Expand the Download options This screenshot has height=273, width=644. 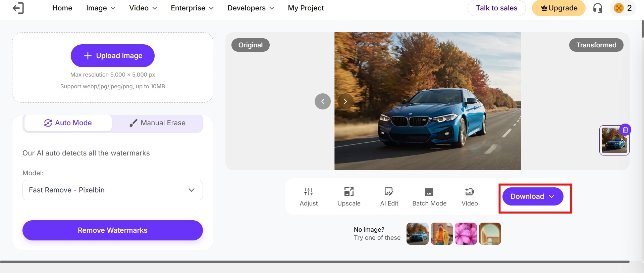533,196
